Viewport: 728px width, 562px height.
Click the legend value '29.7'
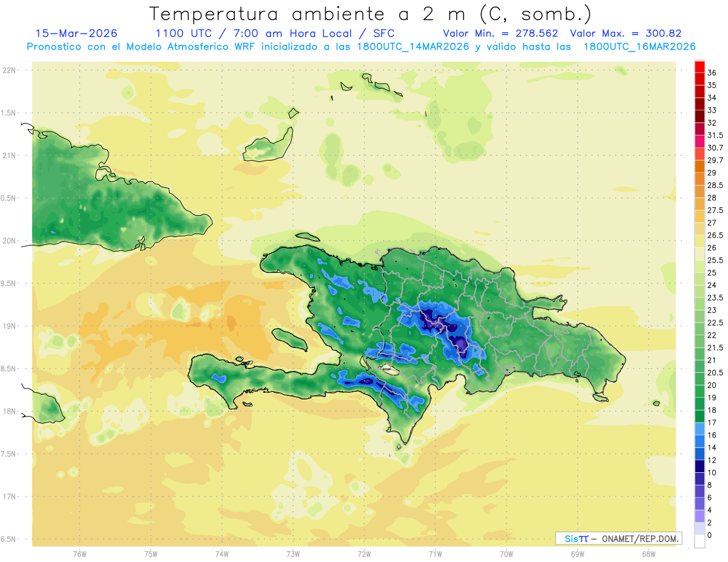[x=715, y=160]
